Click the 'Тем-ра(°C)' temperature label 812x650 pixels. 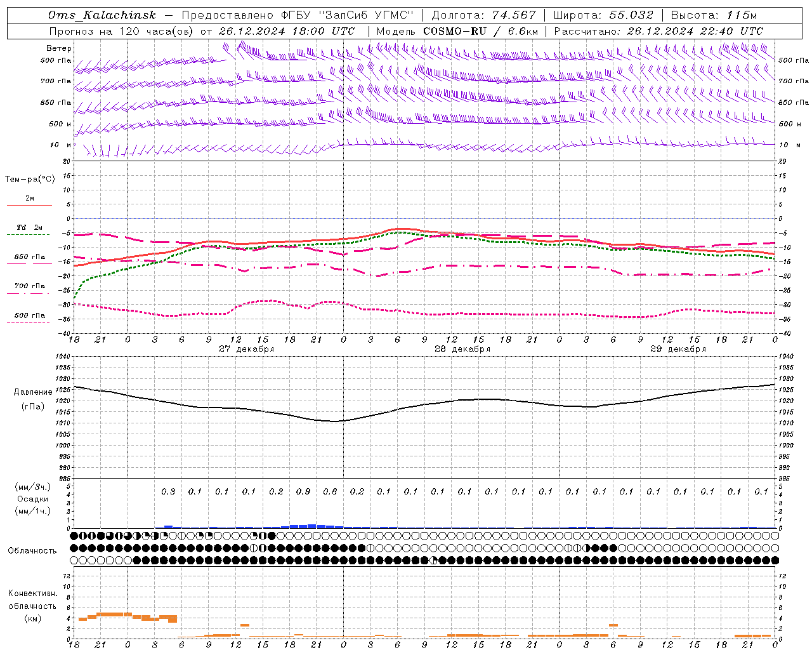[30, 179]
